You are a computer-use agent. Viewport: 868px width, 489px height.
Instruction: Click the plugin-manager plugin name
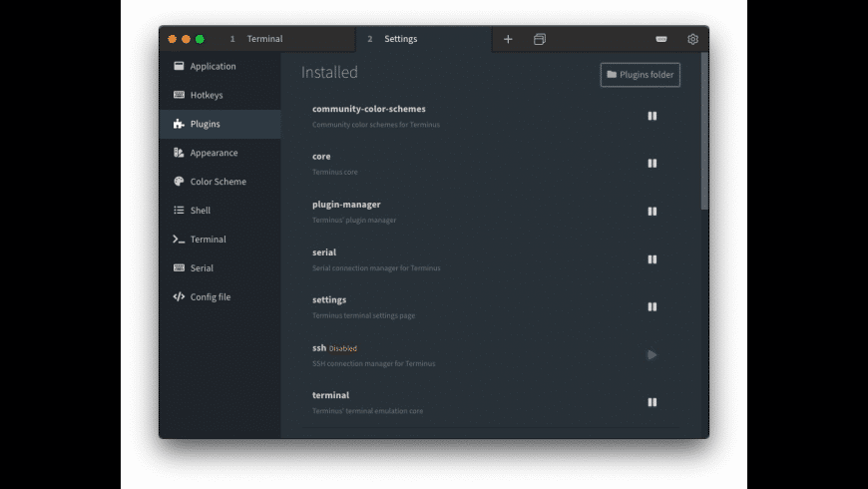point(346,205)
